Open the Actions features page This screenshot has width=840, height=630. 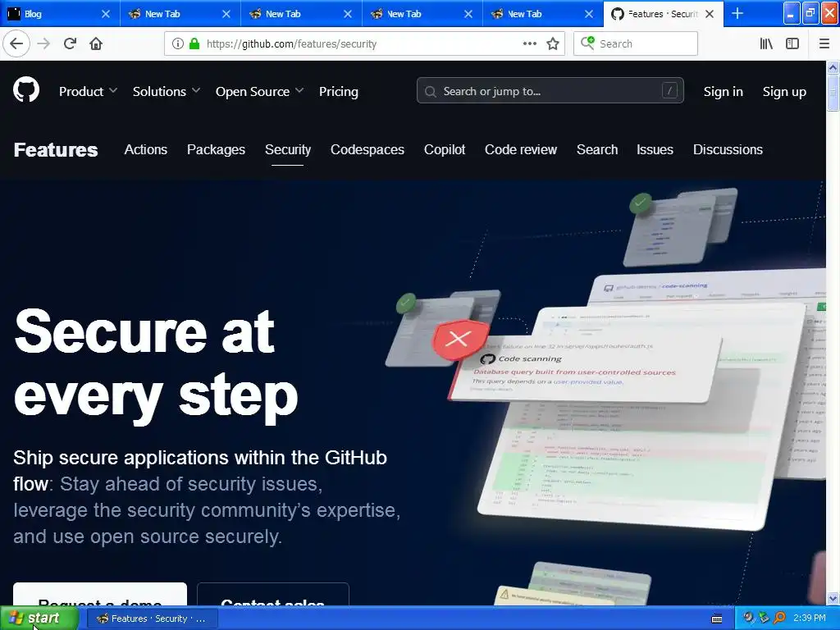[x=146, y=149]
